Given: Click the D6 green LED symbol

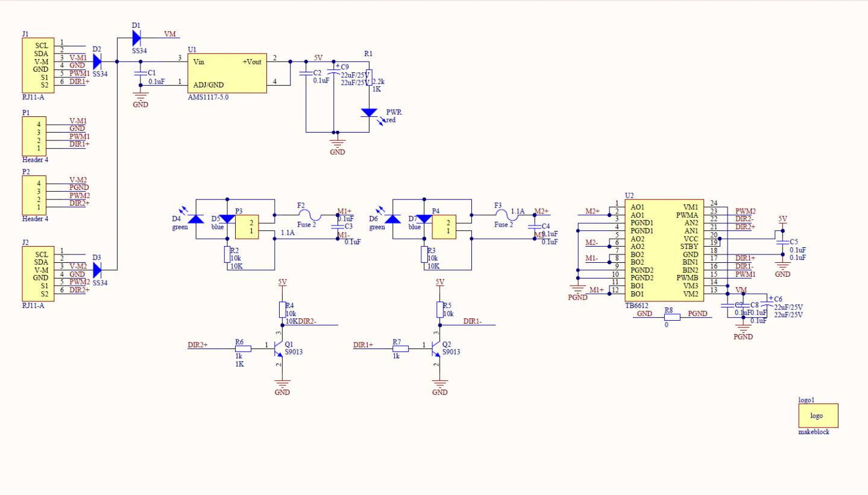Looking at the screenshot, I should (393, 219).
